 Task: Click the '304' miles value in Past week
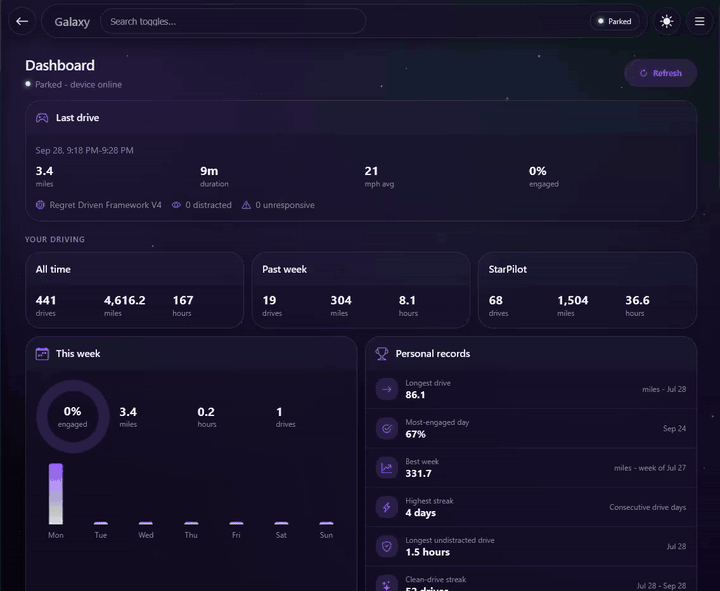341,300
